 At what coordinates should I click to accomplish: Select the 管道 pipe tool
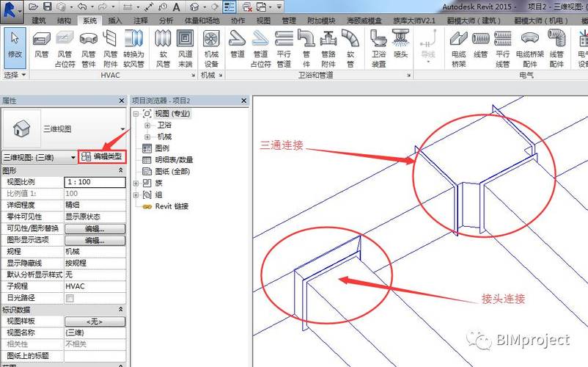(x=238, y=45)
